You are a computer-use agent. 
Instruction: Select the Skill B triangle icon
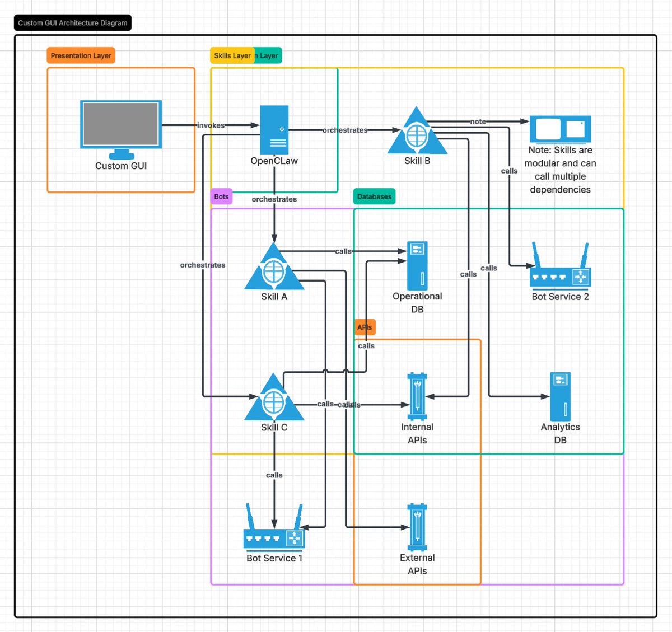point(417,130)
